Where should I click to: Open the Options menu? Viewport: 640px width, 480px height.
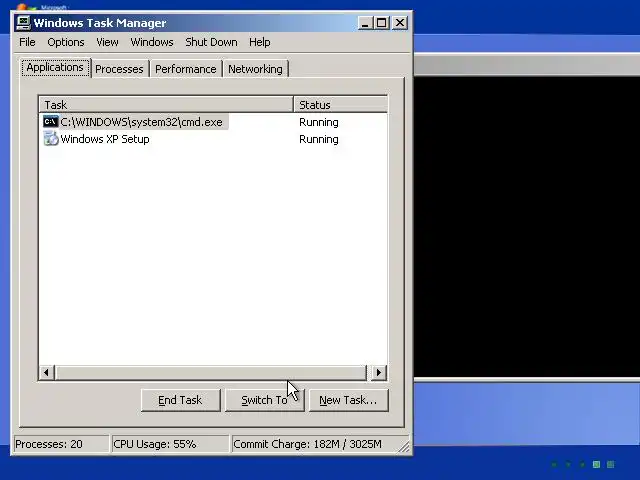[x=66, y=42]
